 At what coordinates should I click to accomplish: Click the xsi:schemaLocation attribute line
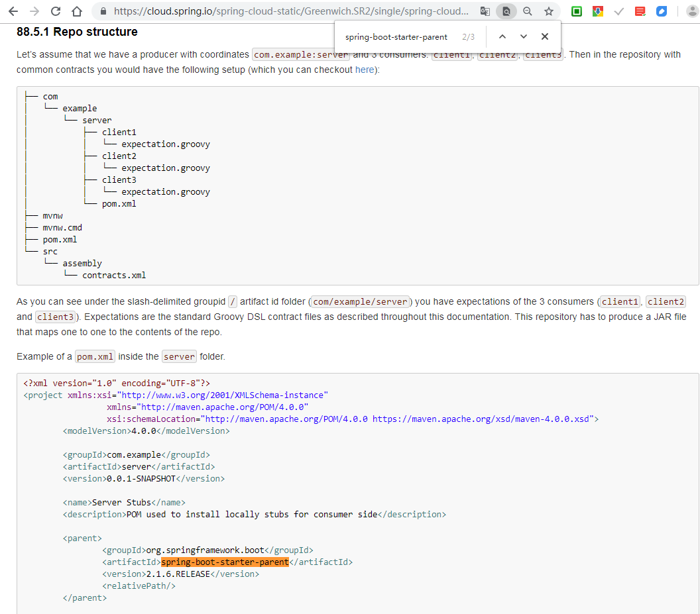tap(353, 419)
